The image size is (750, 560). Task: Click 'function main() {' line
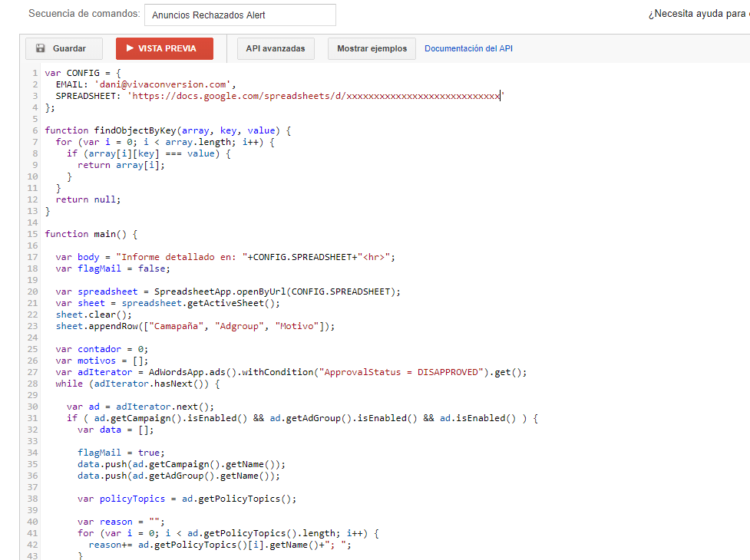(91, 234)
